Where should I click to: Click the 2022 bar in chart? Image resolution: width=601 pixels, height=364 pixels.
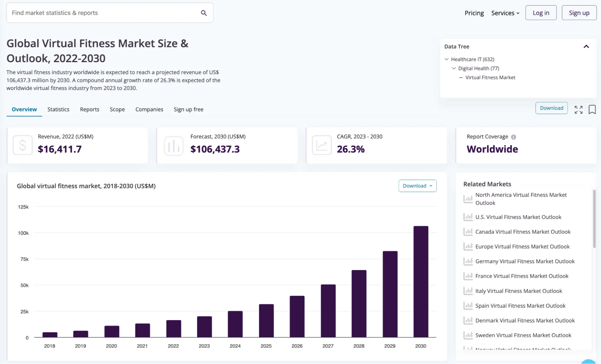(x=173, y=329)
